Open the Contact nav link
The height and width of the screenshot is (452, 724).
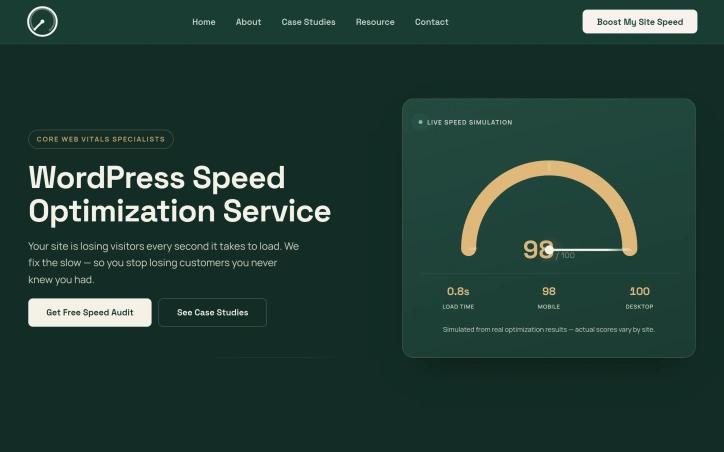point(431,22)
